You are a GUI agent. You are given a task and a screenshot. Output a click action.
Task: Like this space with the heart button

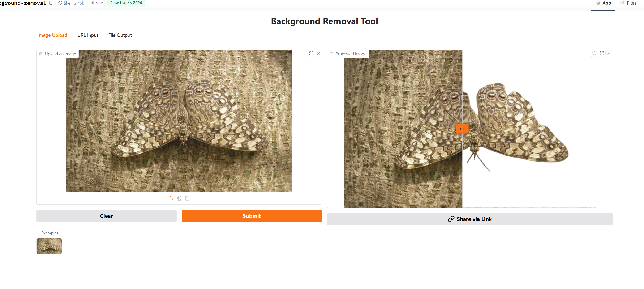coord(64,3)
